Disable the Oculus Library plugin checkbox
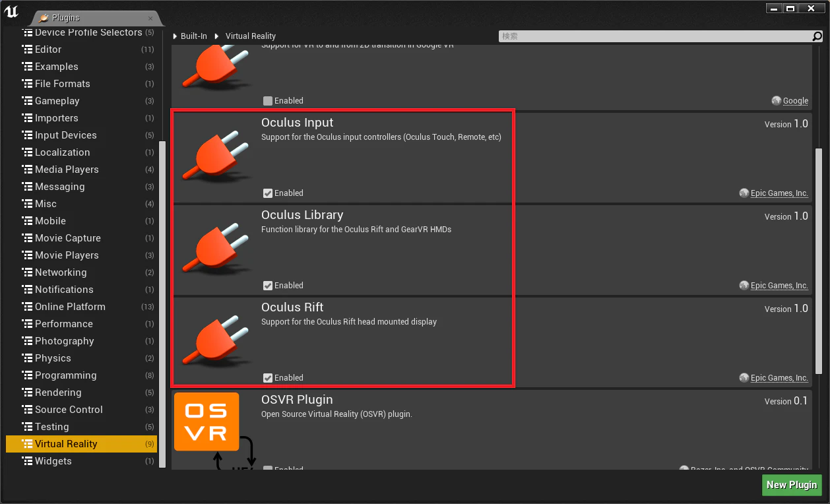This screenshot has height=504, width=830. pyautogui.click(x=267, y=286)
